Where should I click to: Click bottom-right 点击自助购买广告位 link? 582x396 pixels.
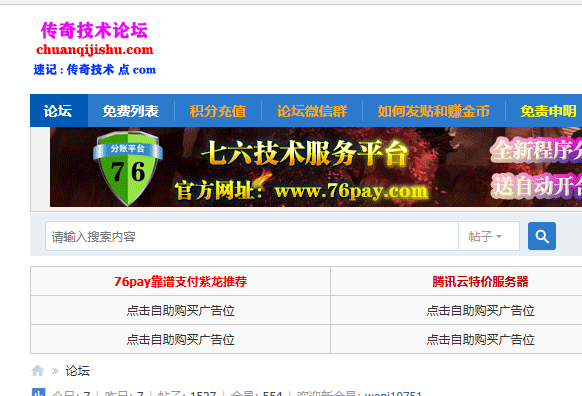[x=480, y=339]
